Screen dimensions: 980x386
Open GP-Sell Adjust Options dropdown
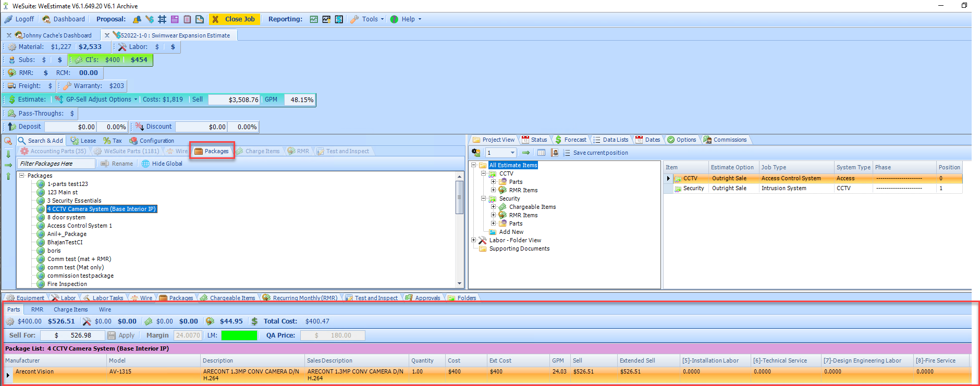(x=96, y=99)
